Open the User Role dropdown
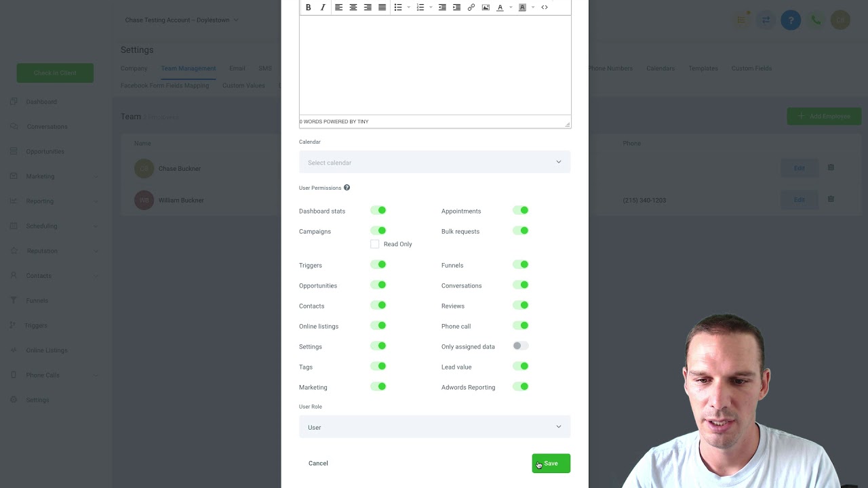The width and height of the screenshot is (868, 488). tap(435, 427)
